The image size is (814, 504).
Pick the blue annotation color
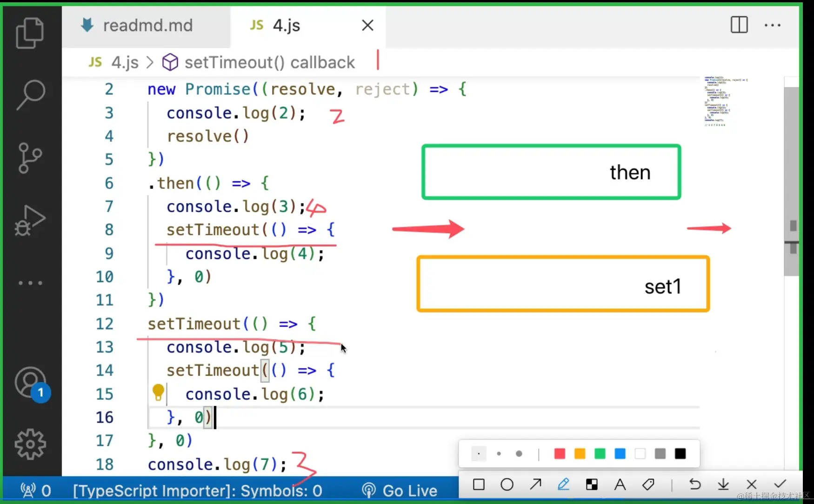(620, 454)
